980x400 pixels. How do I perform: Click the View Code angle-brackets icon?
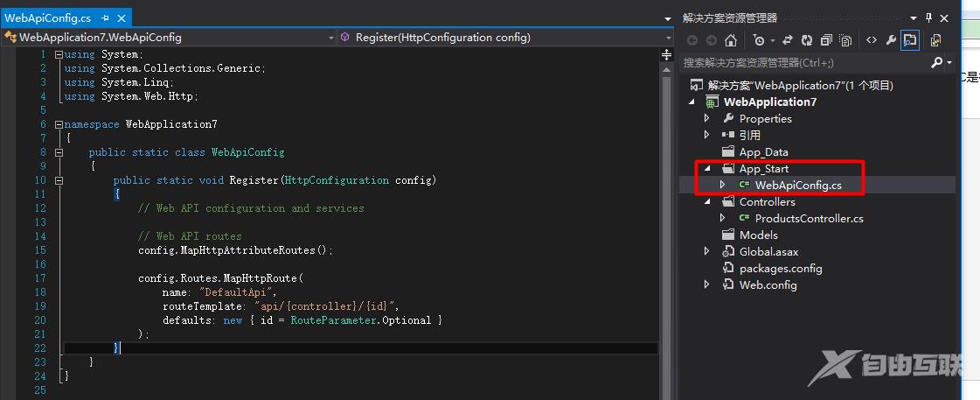click(872, 40)
